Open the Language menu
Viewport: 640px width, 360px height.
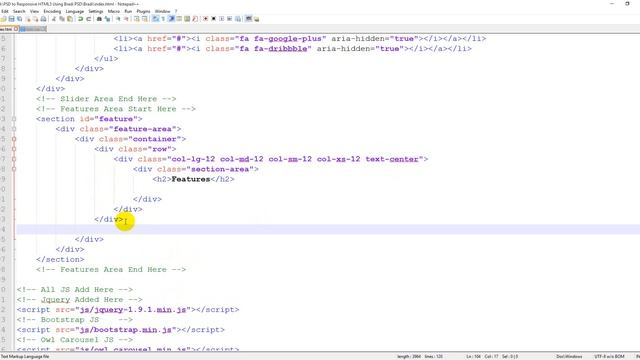(75, 11)
